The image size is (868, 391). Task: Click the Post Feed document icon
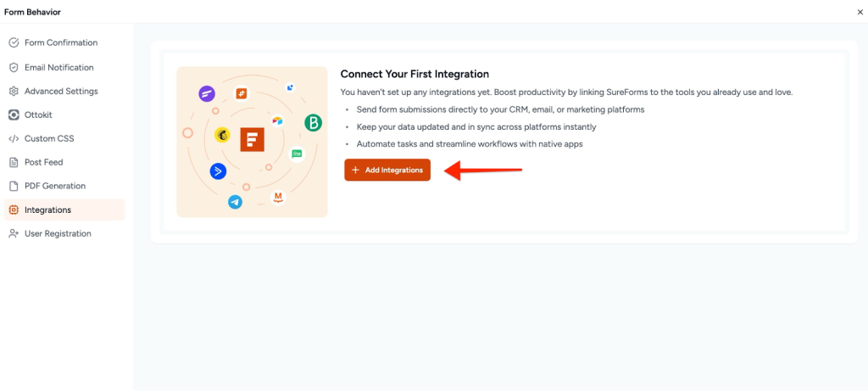click(x=14, y=162)
